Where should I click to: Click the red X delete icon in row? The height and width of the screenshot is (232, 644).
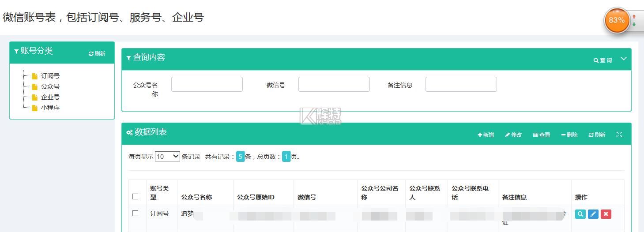pyautogui.click(x=606, y=214)
